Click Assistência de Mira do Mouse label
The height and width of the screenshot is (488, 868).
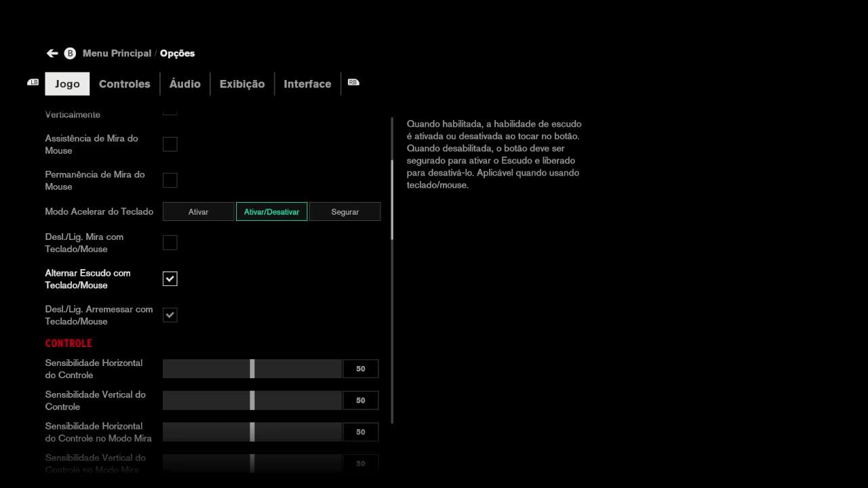click(92, 144)
